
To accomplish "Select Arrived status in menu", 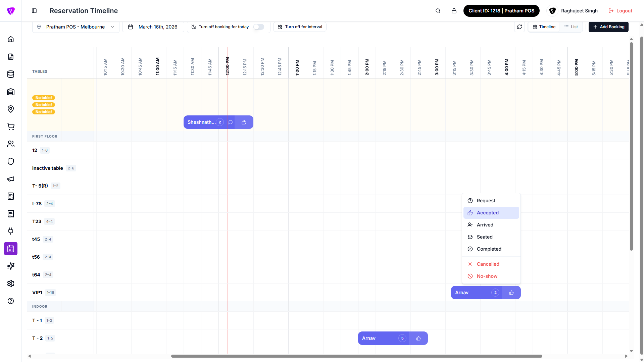I will click(x=491, y=225).
